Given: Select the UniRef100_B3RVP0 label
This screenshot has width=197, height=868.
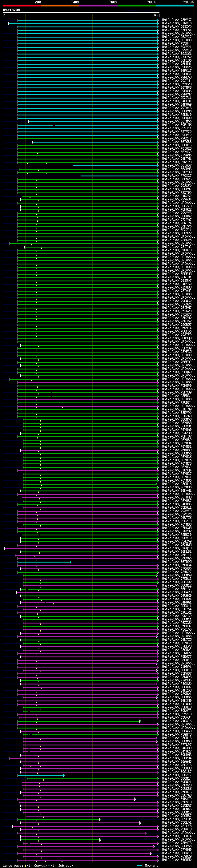Looking at the screenshot, I should click(176, 413).
